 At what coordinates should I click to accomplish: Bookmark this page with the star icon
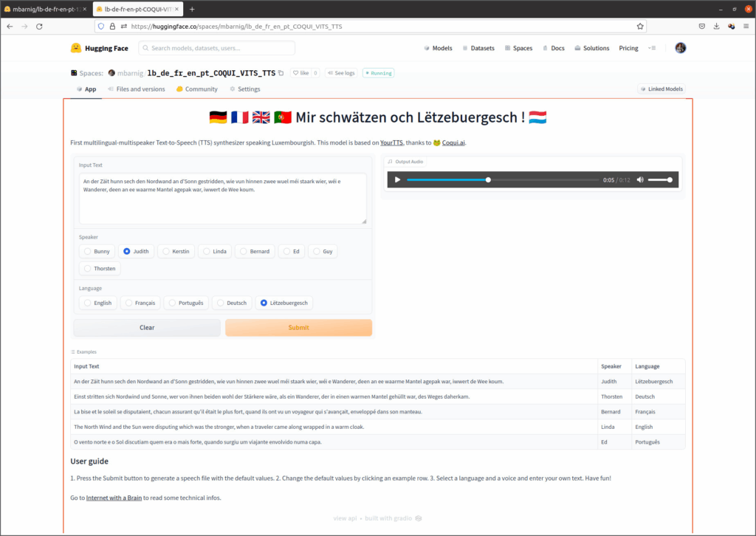point(640,26)
